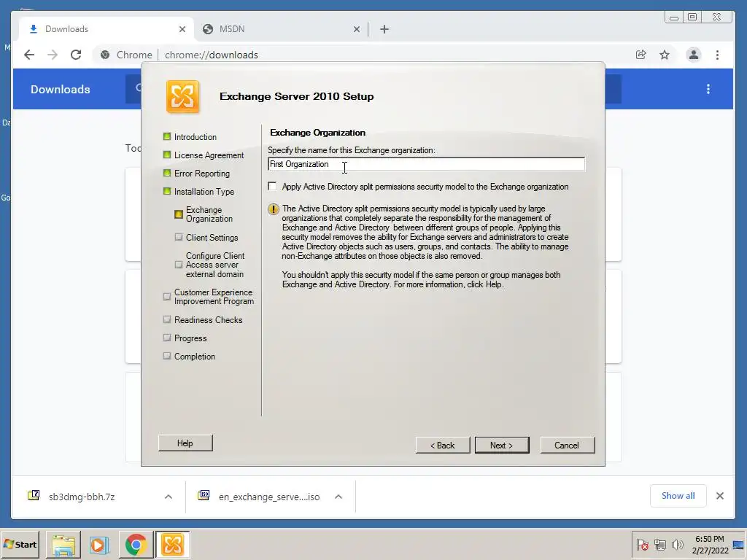Click the Show desktop button
747x560 pixels.
click(x=739, y=545)
